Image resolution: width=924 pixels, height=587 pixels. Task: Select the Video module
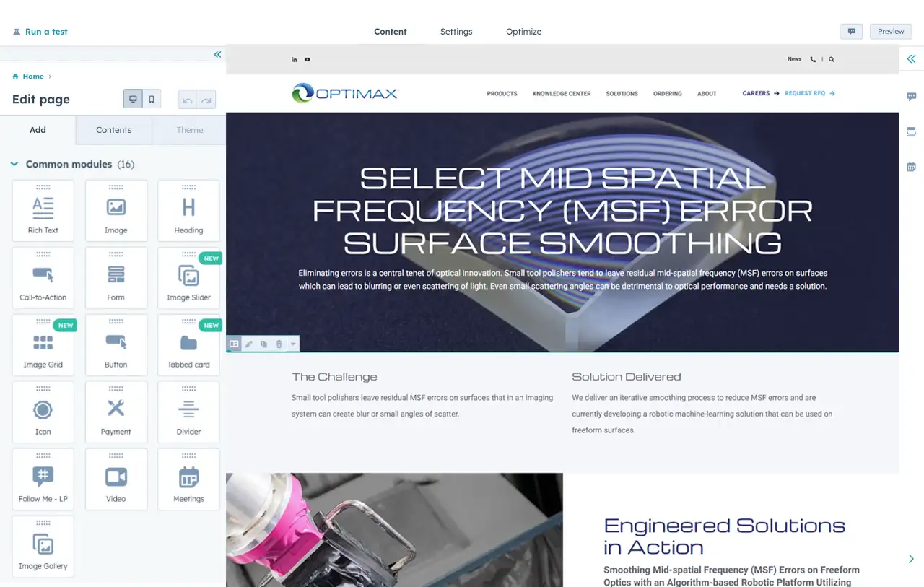point(116,479)
